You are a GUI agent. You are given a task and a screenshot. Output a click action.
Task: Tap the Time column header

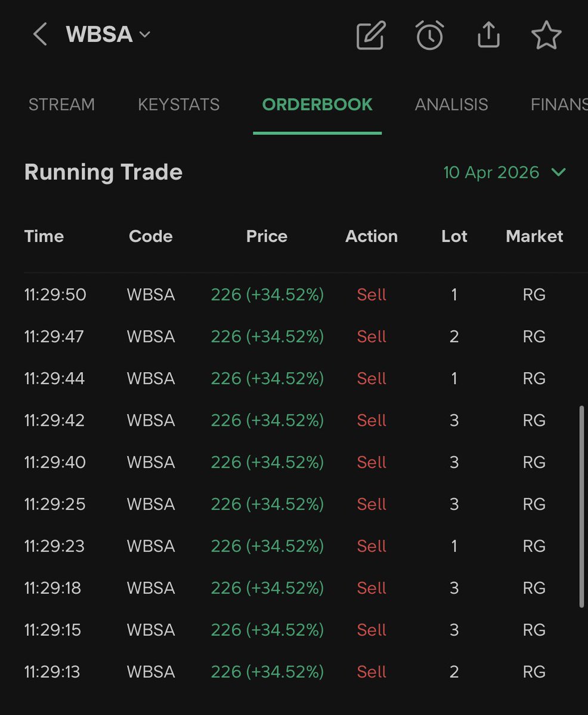tap(44, 236)
